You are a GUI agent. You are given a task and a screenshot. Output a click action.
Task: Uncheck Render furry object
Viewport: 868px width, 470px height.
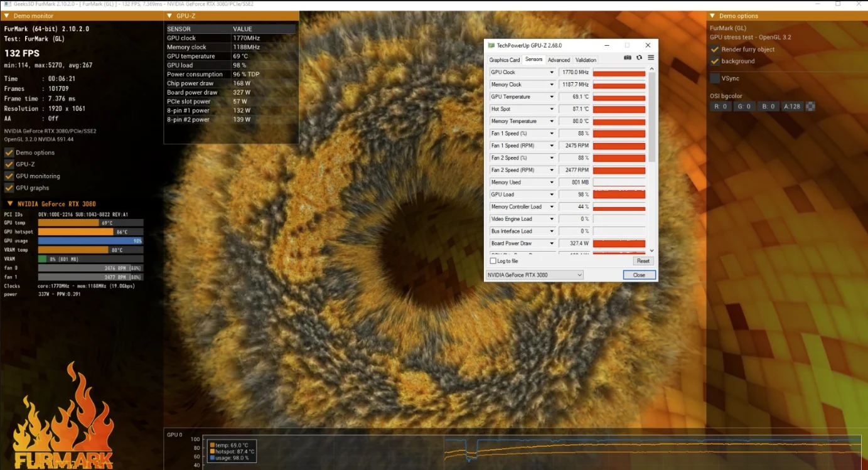point(715,49)
